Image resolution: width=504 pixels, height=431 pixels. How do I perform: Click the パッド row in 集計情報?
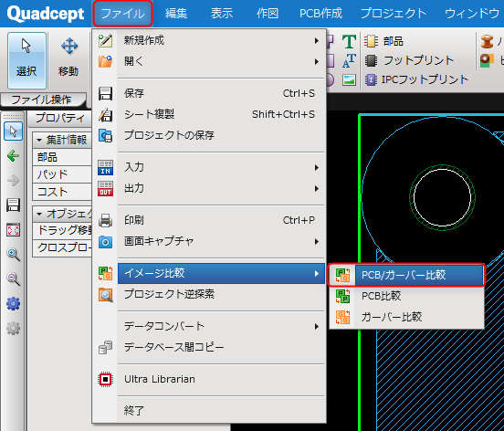point(62,174)
